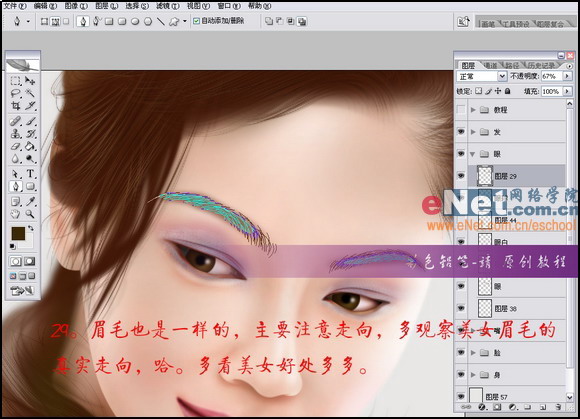580x419 pixels.
Task: Show the 教程 layer group
Action: point(461,109)
